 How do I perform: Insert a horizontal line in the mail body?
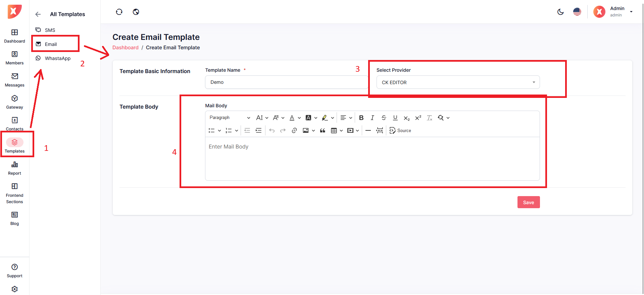(x=368, y=130)
